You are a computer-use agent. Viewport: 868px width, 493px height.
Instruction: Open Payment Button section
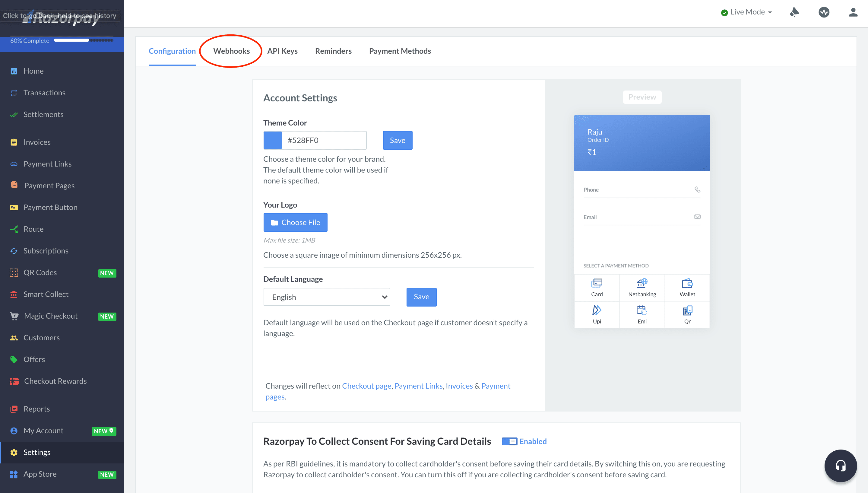pos(62,207)
